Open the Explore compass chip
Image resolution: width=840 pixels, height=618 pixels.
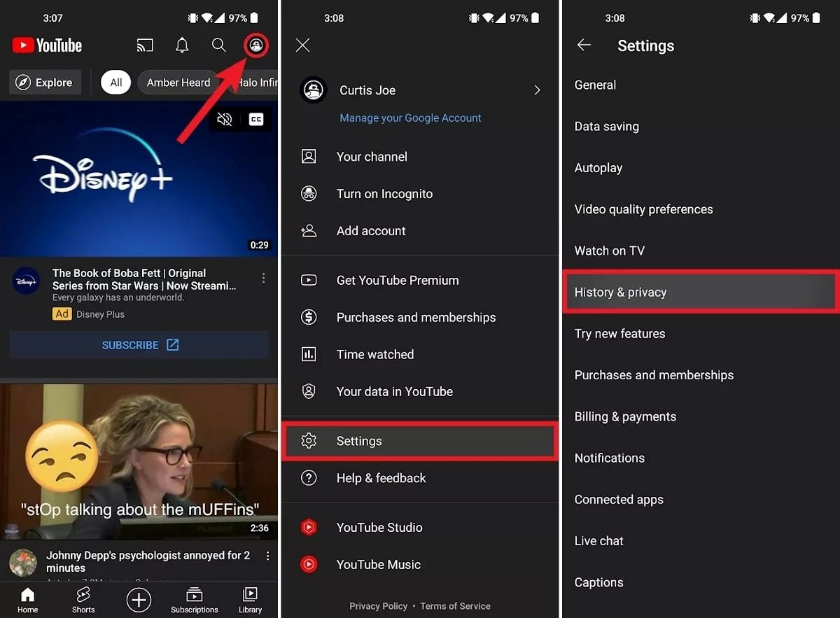click(45, 83)
